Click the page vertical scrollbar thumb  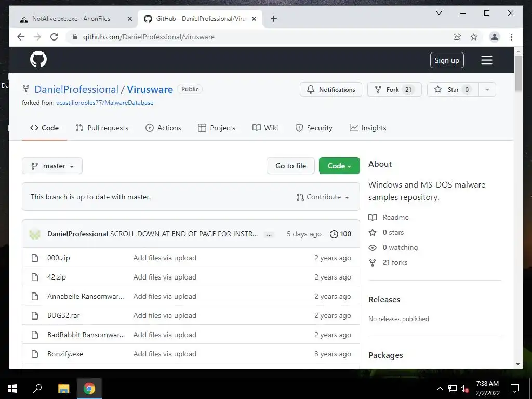[x=518, y=73]
